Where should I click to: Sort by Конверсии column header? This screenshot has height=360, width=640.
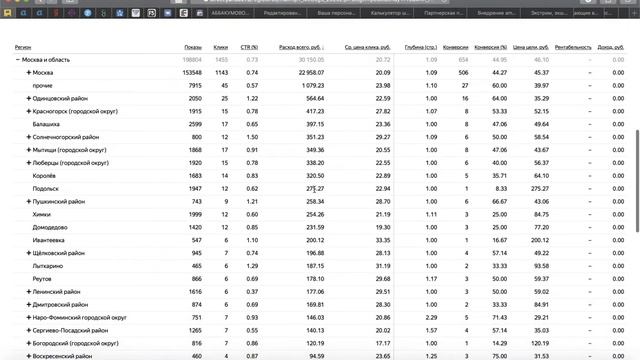coord(456,47)
